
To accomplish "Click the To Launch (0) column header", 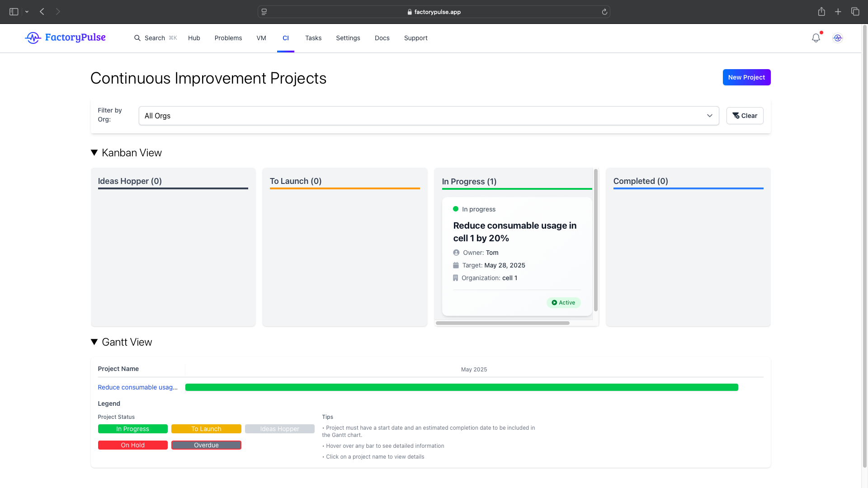I will (x=296, y=181).
